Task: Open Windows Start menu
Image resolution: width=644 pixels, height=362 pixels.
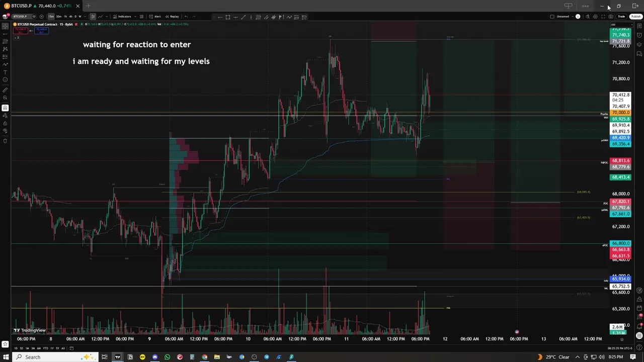Action: 6,357
